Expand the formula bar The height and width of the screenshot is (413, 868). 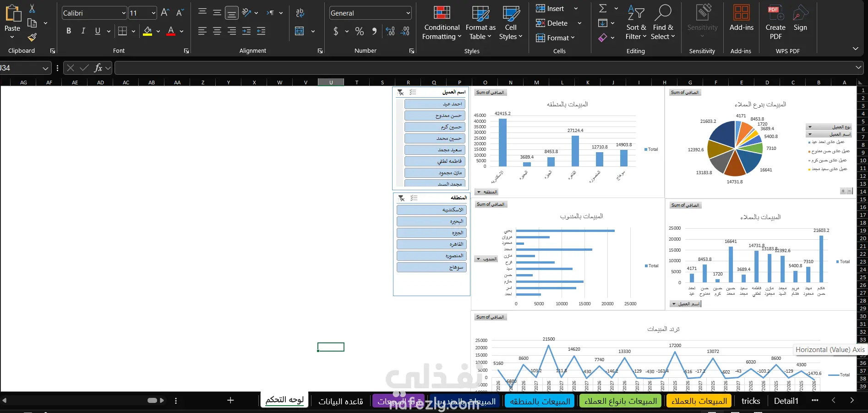pyautogui.click(x=858, y=68)
